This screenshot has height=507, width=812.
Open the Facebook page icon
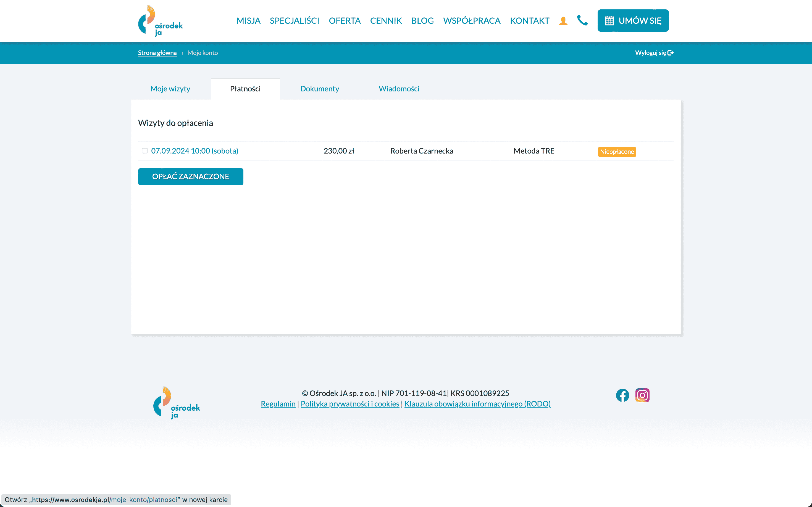622,395
